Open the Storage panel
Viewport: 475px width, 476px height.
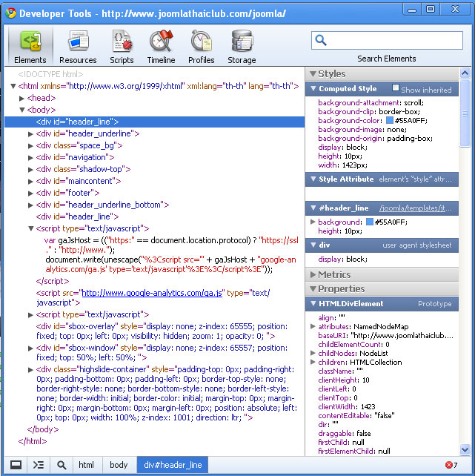pyautogui.click(x=242, y=47)
